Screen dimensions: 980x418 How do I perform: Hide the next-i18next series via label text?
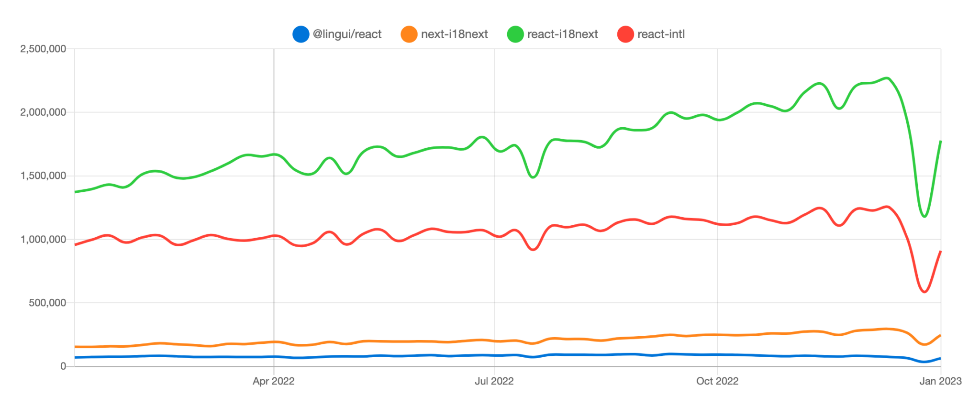point(454,34)
